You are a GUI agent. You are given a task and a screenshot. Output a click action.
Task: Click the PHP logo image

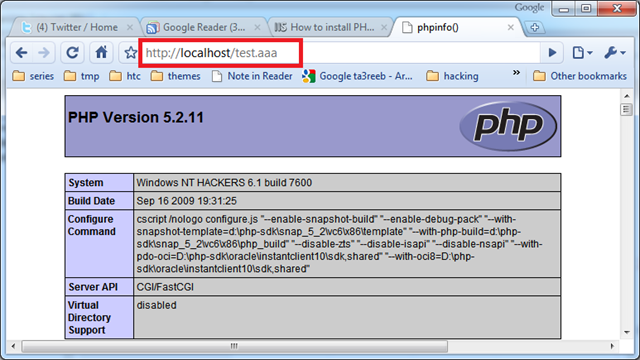coord(508,126)
